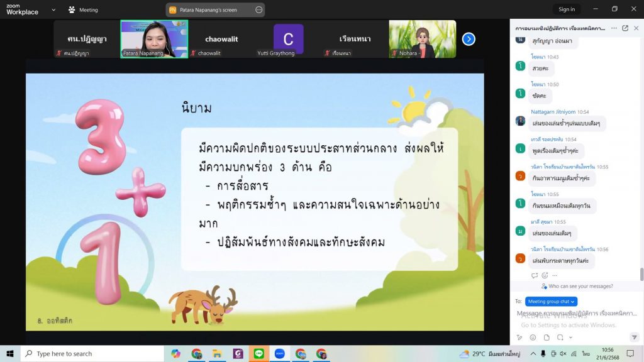Click message กินอาหารเมนูเดิมซ้ำๆค่ะ
This screenshot has height=362, width=644.
click(561, 178)
